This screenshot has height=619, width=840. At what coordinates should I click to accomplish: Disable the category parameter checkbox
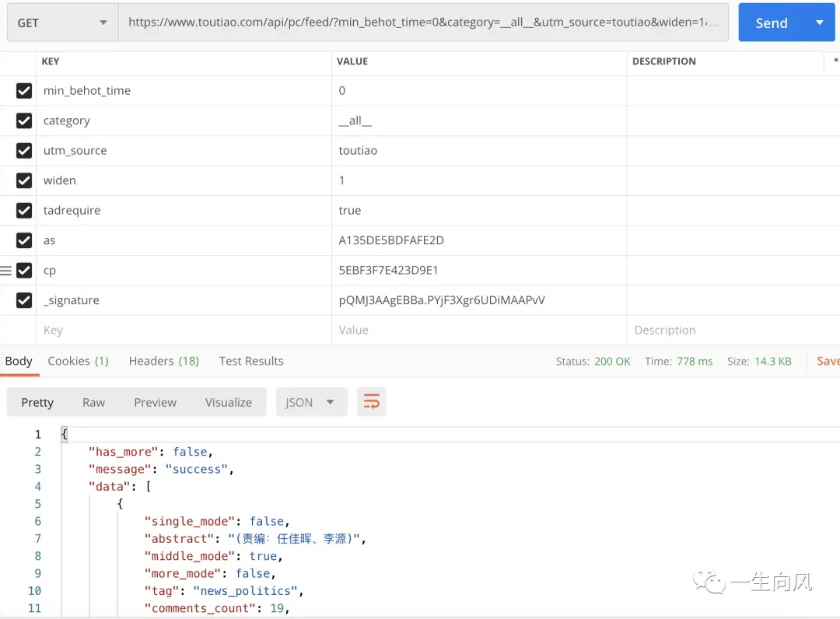[x=24, y=121]
